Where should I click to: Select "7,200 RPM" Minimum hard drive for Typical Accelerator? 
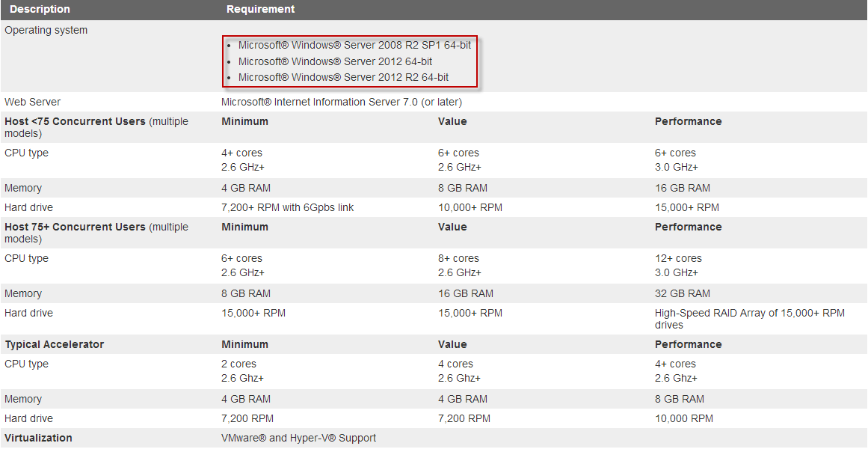coord(247,418)
